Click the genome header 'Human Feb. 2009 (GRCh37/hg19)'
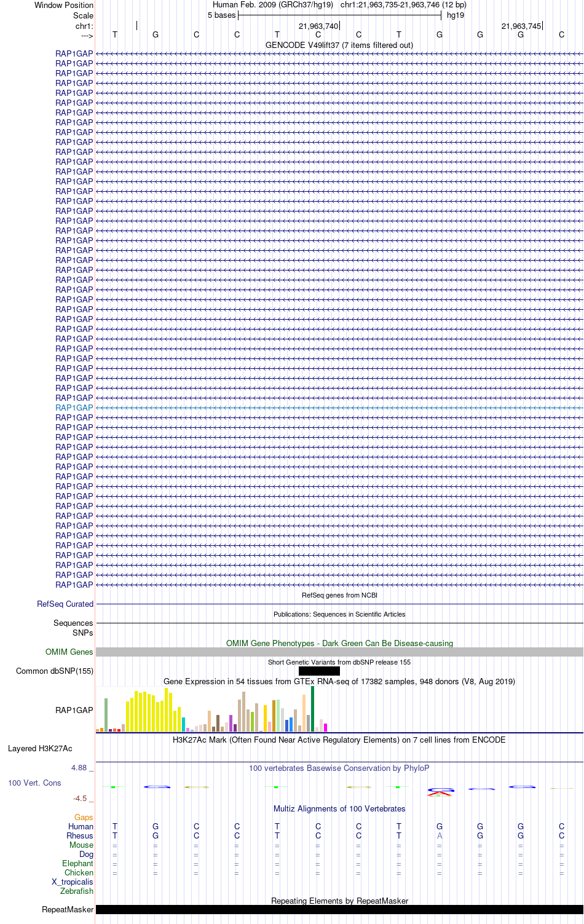The width and height of the screenshot is (584, 924). click(273, 4)
